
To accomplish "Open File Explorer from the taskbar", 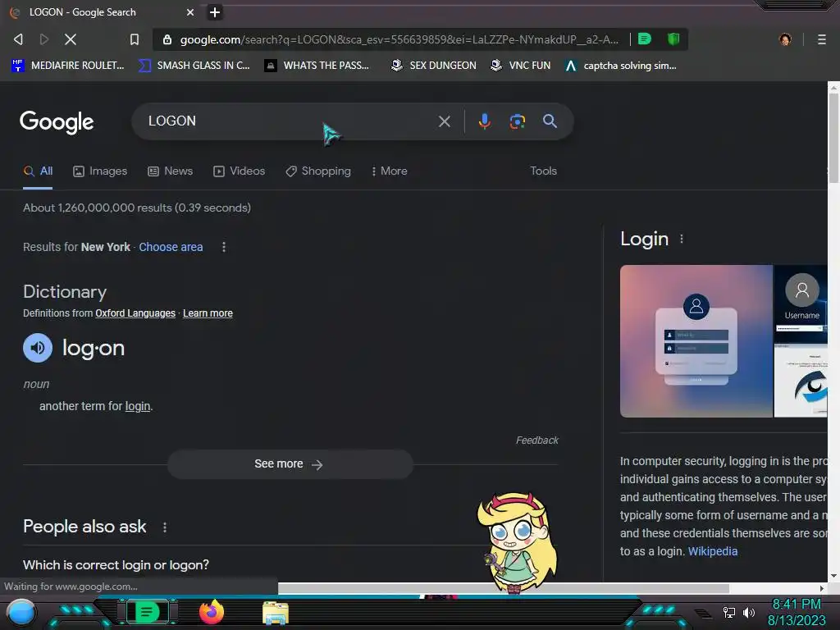I will 276,613.
